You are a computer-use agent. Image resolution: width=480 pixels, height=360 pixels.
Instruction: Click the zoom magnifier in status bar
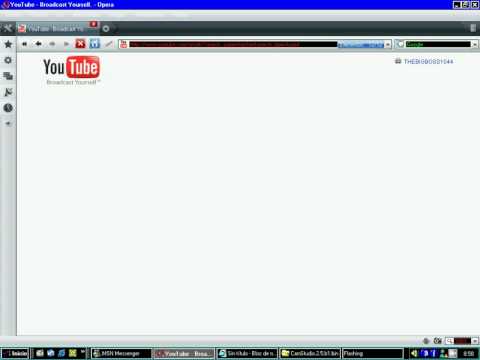tap(450, 341)
